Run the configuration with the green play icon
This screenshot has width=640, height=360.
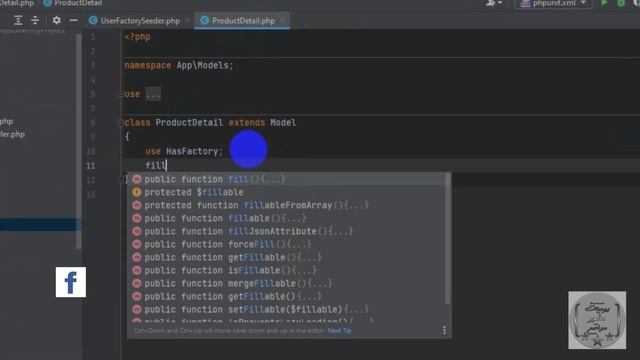604,3
